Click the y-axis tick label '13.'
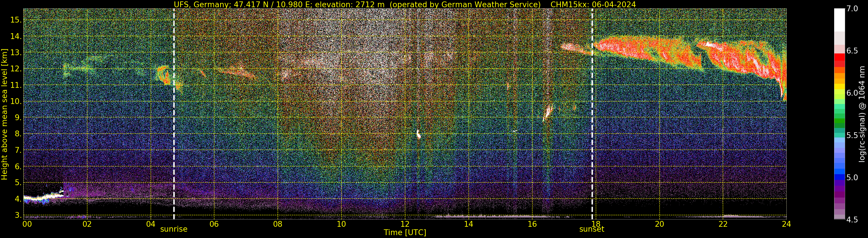The height and width of the screenshot is (238, 868). pyautogui.click(x=16, y=53)
